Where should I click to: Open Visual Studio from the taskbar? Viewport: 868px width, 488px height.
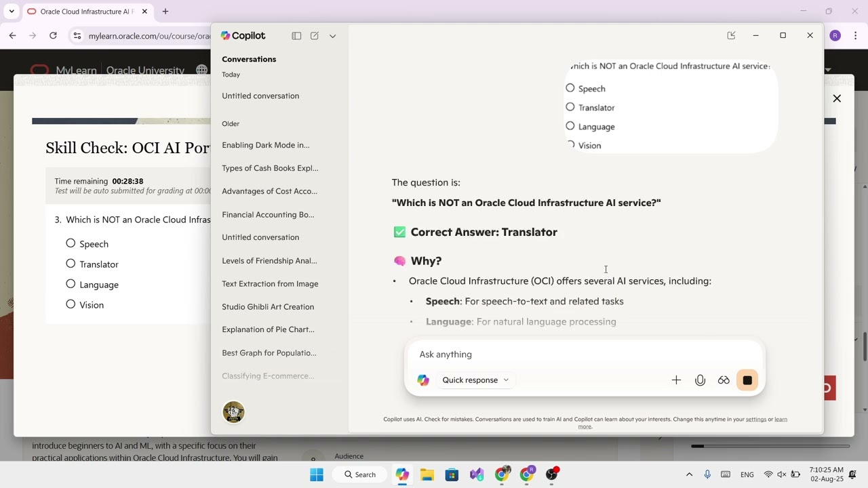click(477, 474)
